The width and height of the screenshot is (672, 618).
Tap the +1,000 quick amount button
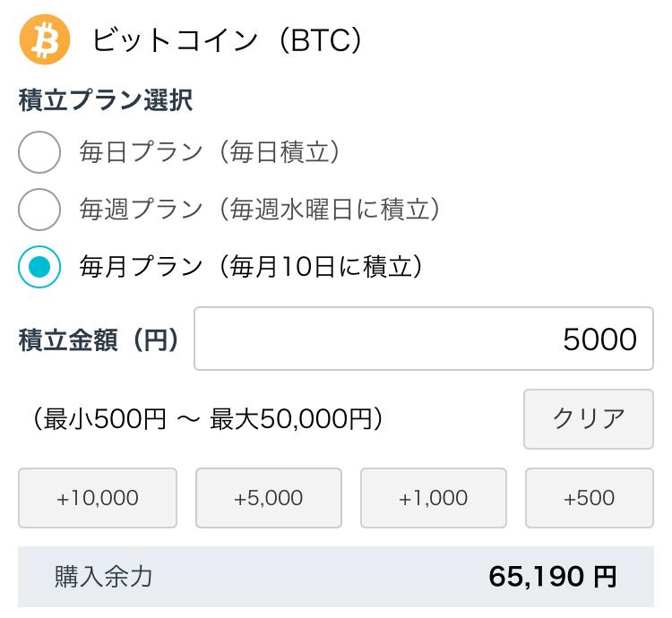point(434,498)
